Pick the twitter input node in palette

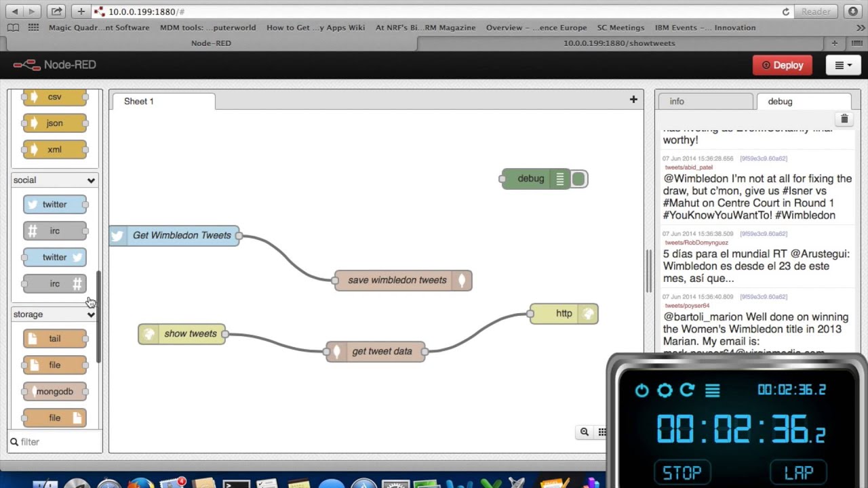coord(55,204)
